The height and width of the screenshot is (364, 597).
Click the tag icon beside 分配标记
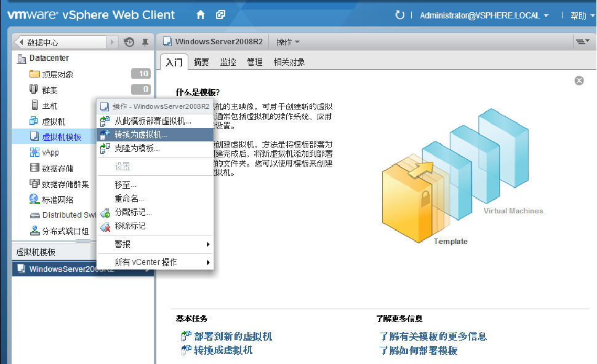click(105, 213)
